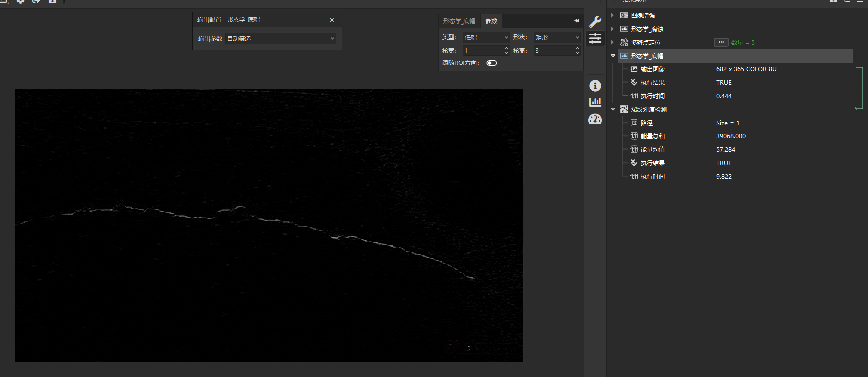Image resolution: width=868 pixels, height=377 pixels.
Task: Click the wrench tool icon
Action: (595, 22)
